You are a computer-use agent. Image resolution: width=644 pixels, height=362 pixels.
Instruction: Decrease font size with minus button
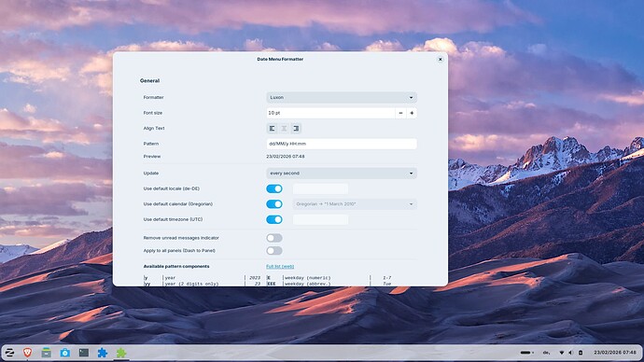(400, 113)
